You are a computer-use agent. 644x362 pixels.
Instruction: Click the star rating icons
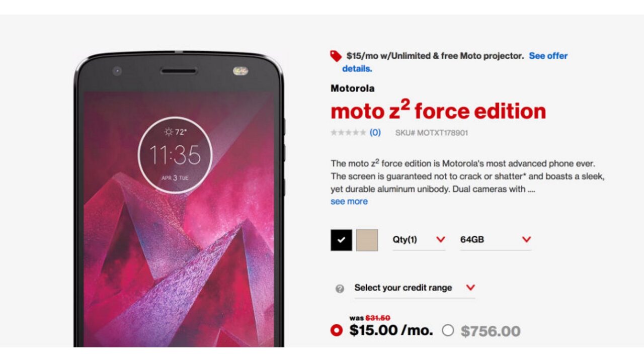(x=348, y=133)
